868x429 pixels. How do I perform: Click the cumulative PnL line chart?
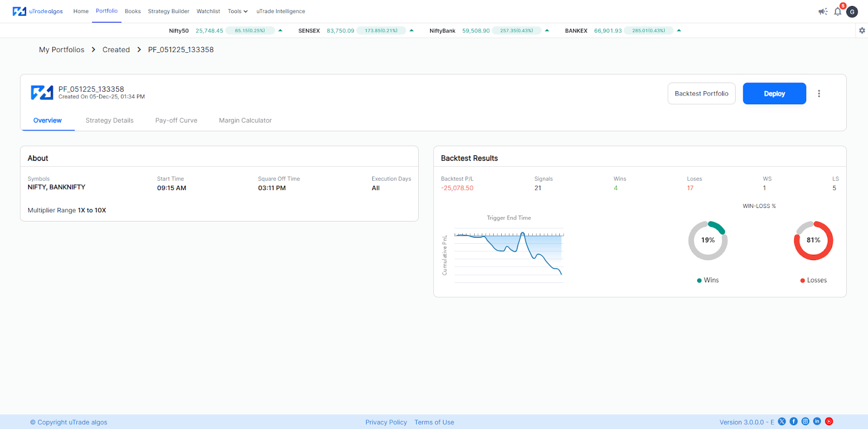click(508, 256)
